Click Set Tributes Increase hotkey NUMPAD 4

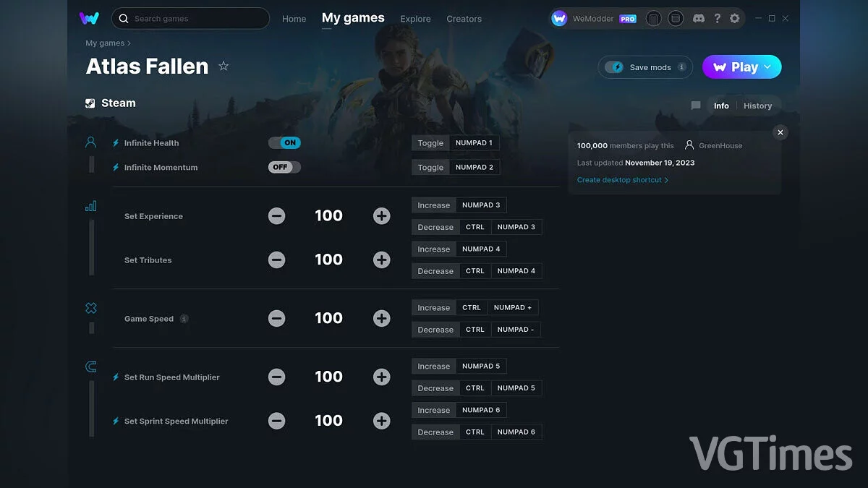[481, 249]
